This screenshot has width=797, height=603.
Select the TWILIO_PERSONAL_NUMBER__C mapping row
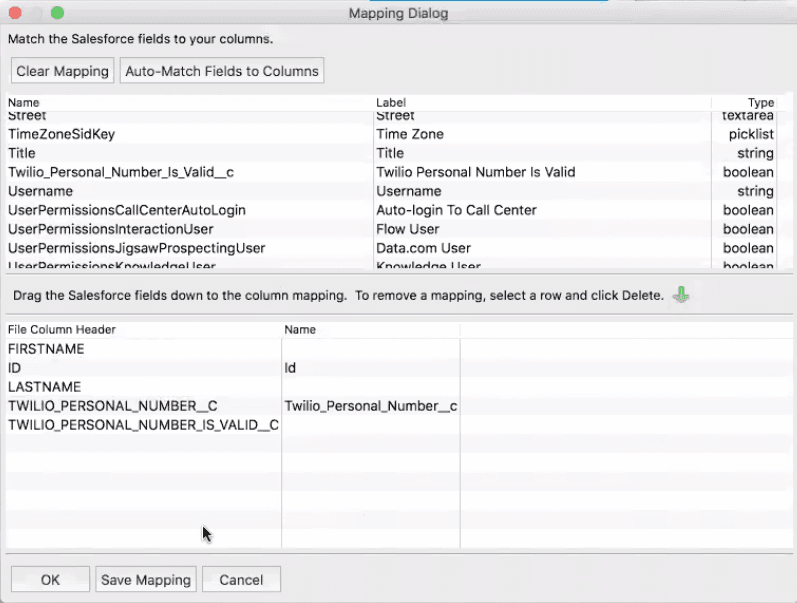[x=112, y=406]
